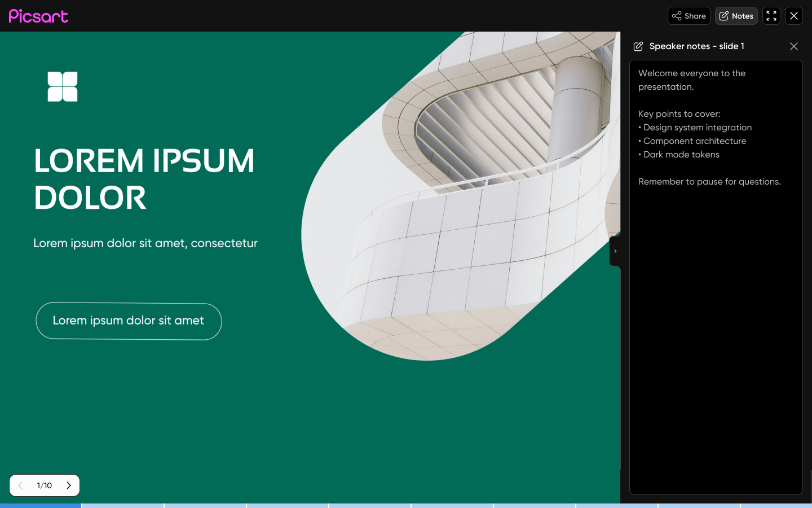Select the third progress bar segment
Viewport: 812px width, 508px height.
(205, 505)
